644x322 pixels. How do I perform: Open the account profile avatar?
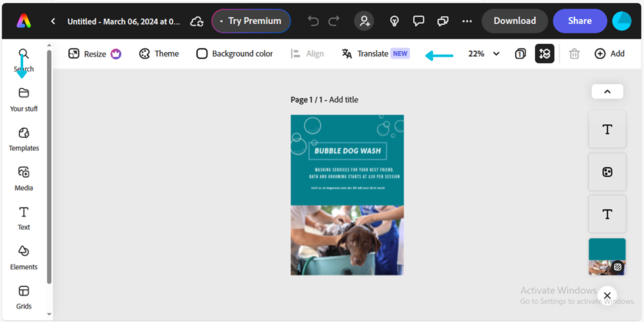[622, 21]
